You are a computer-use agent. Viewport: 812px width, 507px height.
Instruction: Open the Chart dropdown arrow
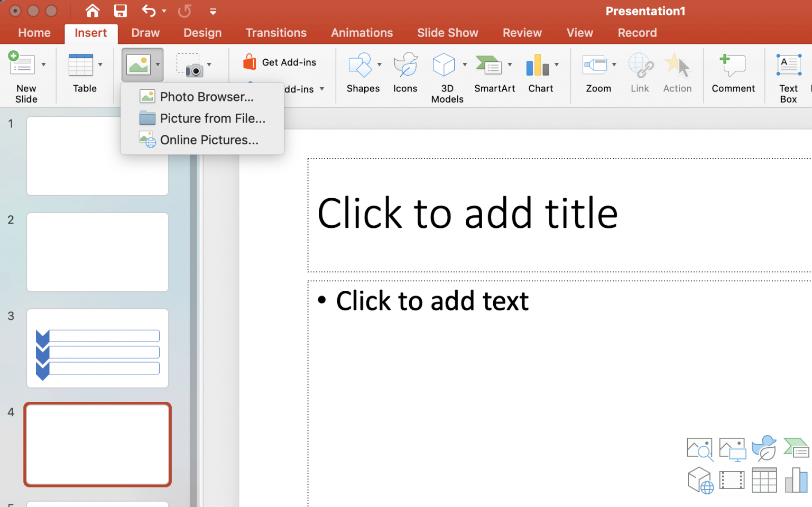[x=557, y=63]
